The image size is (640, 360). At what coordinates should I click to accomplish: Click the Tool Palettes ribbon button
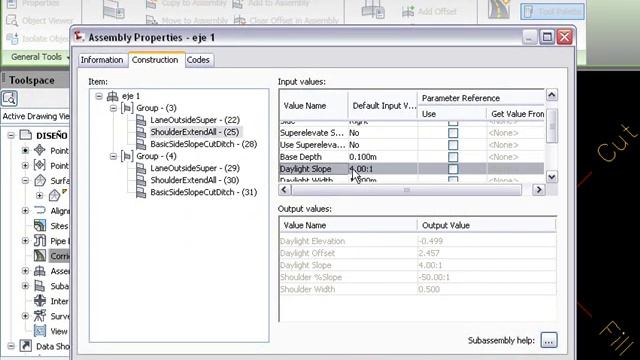click(552, 11)
